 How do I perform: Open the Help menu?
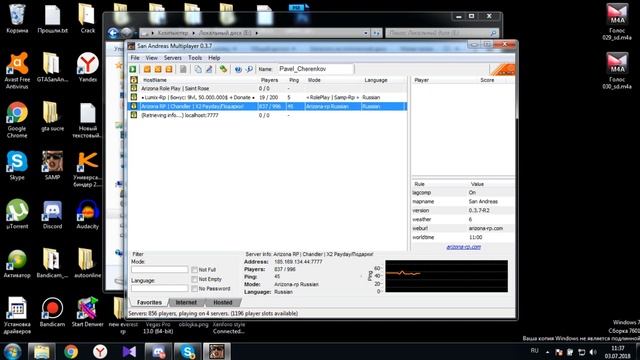coord(214,58)
